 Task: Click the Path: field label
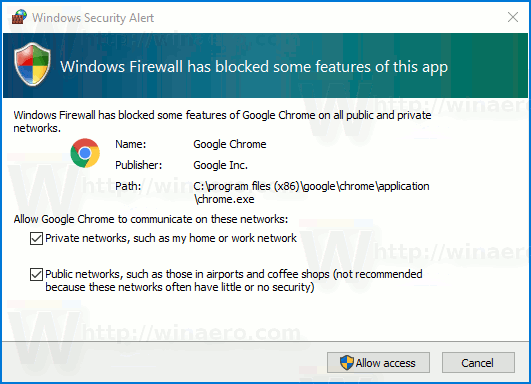(x=128, y=186)
